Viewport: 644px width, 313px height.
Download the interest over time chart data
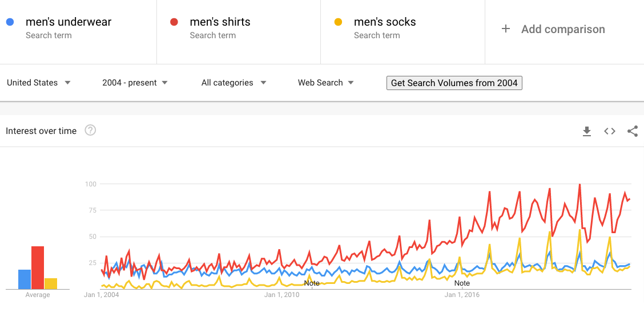point(586,131)
